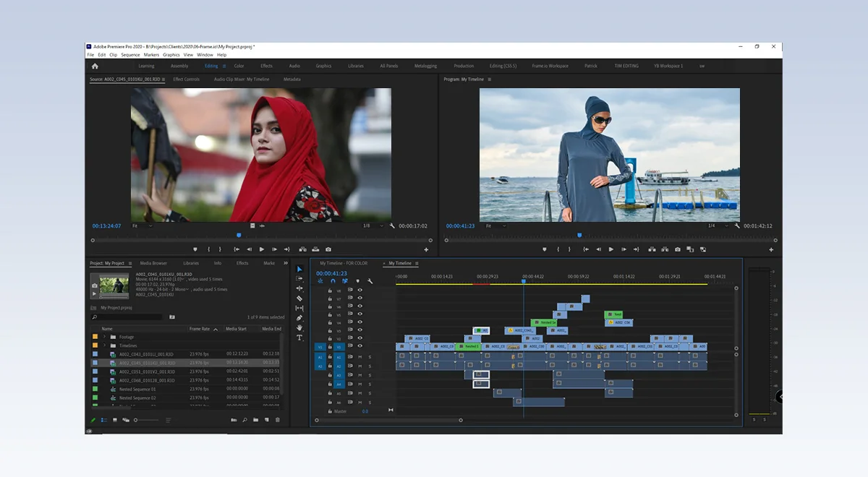The height and width of the screenshot is (477, 868).
Task: Open the 1/8 playback resolution dropdown
Action: (x=373, y=225)
